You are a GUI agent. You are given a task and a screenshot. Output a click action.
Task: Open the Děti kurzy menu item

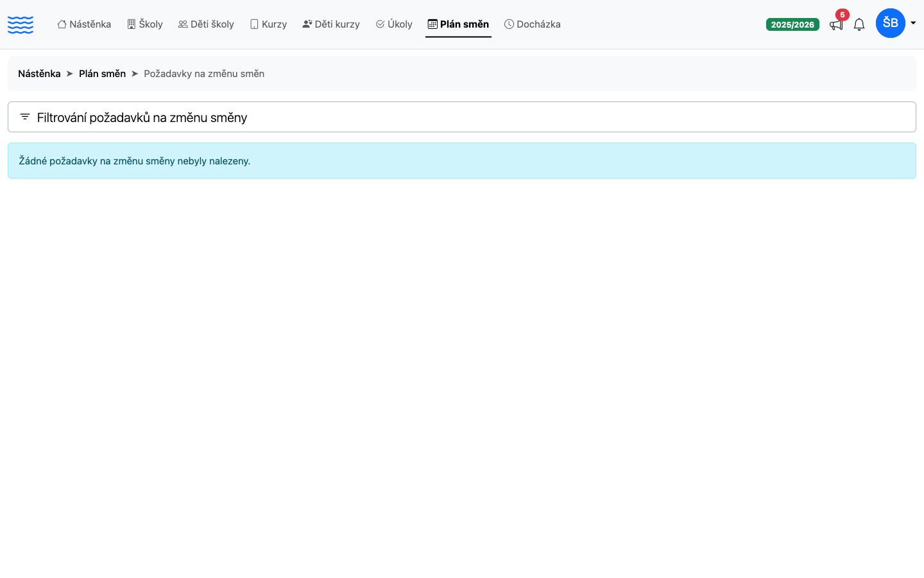pos(331,24)
